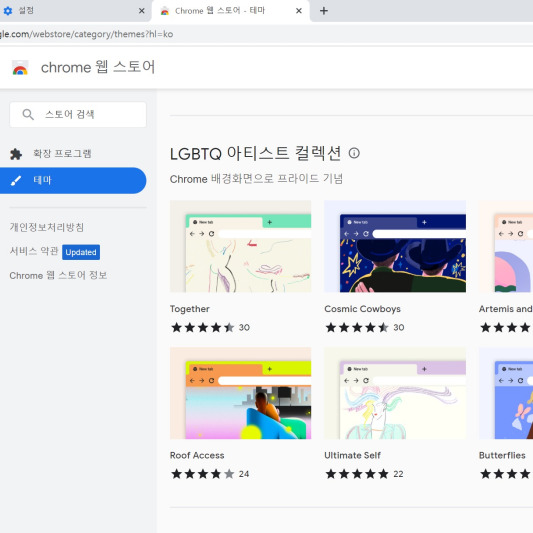Click the Artemis and title text

pyautogui.click(x=506, y=309)
